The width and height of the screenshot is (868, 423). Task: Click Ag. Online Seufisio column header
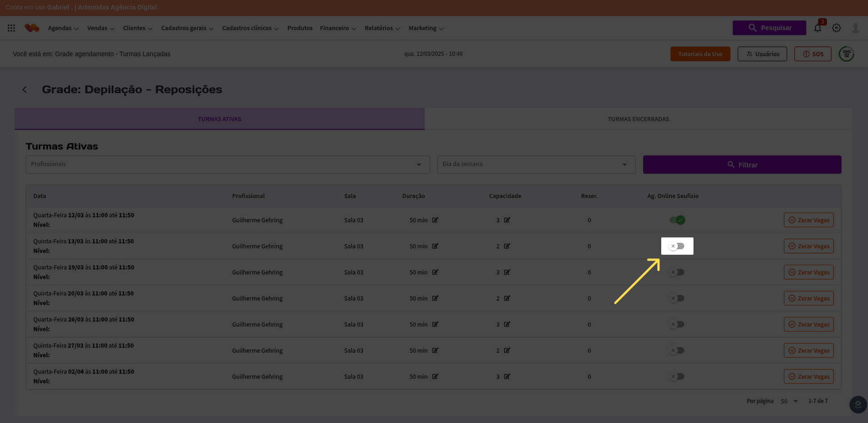click(x=673, y=196)
